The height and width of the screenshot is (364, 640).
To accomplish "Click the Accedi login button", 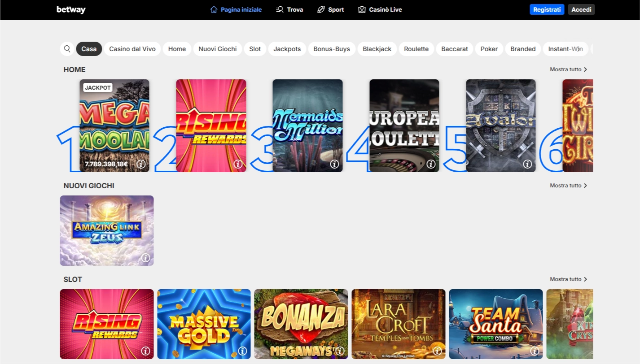I will click(x=581, y=9).
